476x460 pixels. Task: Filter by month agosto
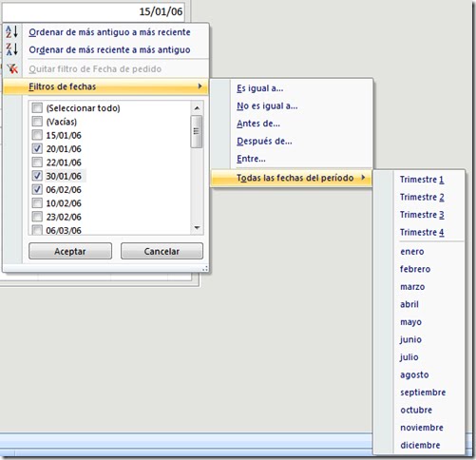[414, 375]
